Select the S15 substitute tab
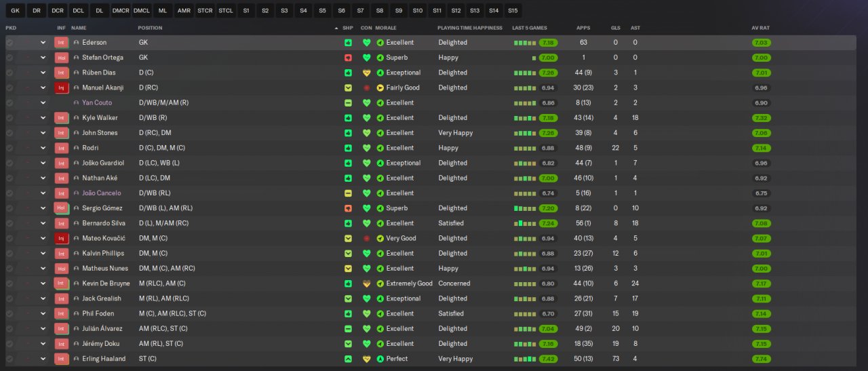 [x=513, y=11]
